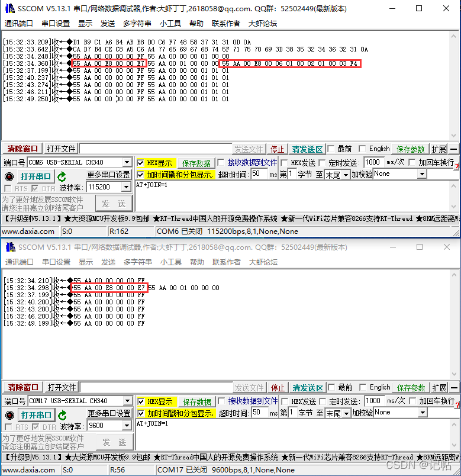
Task: Click the SSCOM app icon in top title bar
Action: pyautogui.click(x=10, y=8)
